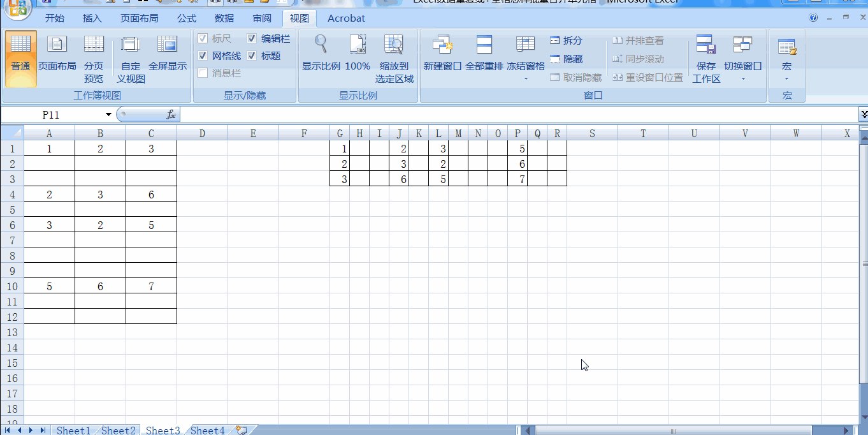Set zoom to 100%
Viewport: 868px width, 435px height.
(x=357, y=57)
